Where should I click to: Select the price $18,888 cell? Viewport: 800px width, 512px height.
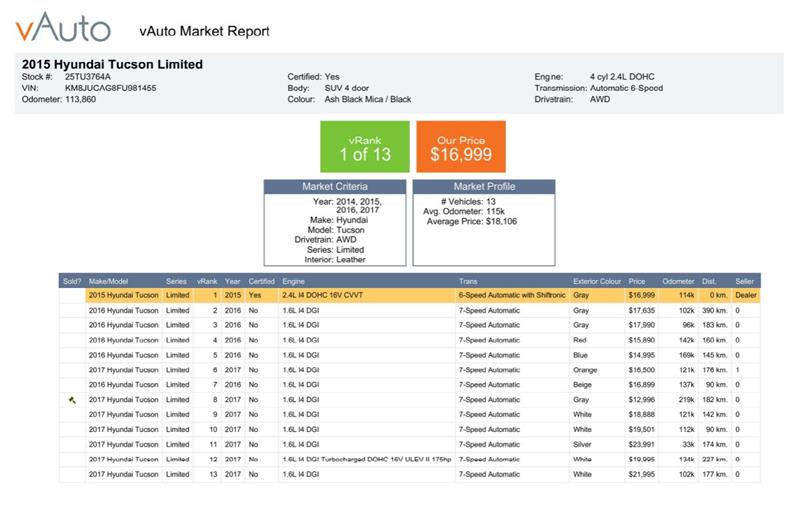[641, 415]
